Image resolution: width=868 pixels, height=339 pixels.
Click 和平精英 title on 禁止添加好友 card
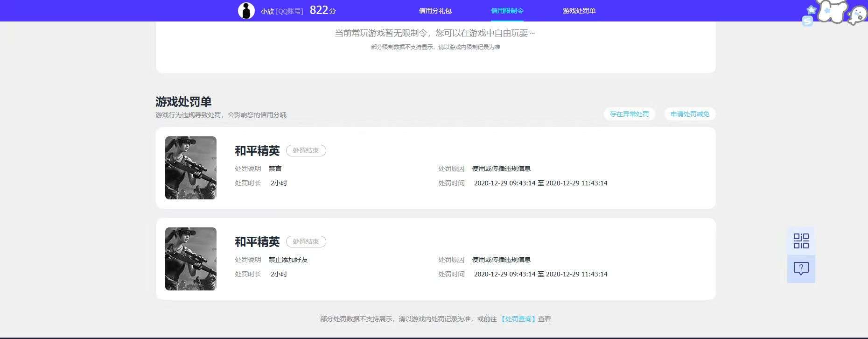257,242
